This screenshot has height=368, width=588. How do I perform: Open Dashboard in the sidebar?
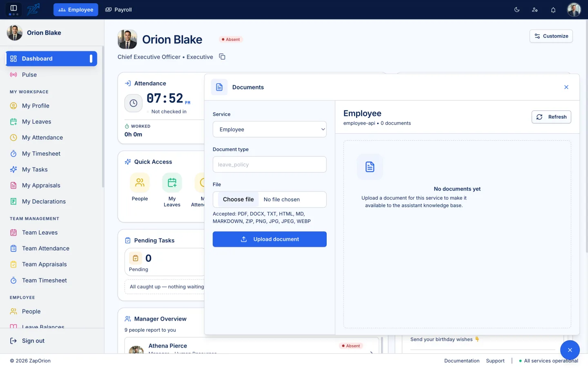pyautogui.click(x=51, y=58)
